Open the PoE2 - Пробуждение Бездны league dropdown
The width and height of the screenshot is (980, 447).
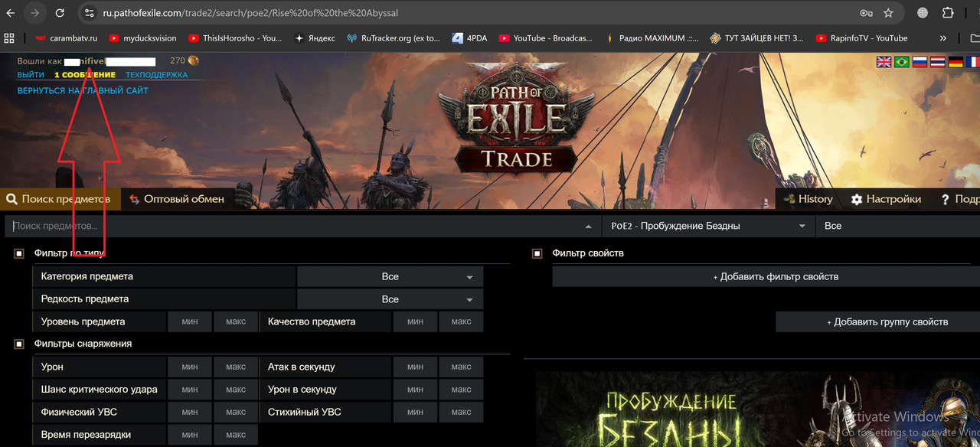pyautogui.click(x=708, y=226)
